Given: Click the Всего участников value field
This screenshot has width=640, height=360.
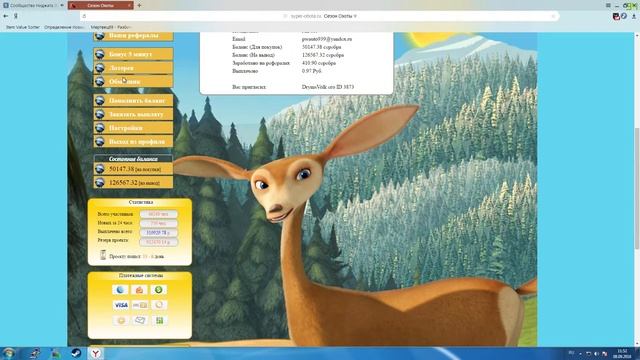Looking at the screenshot, I should pyautogui.click(x=158, y=214).
